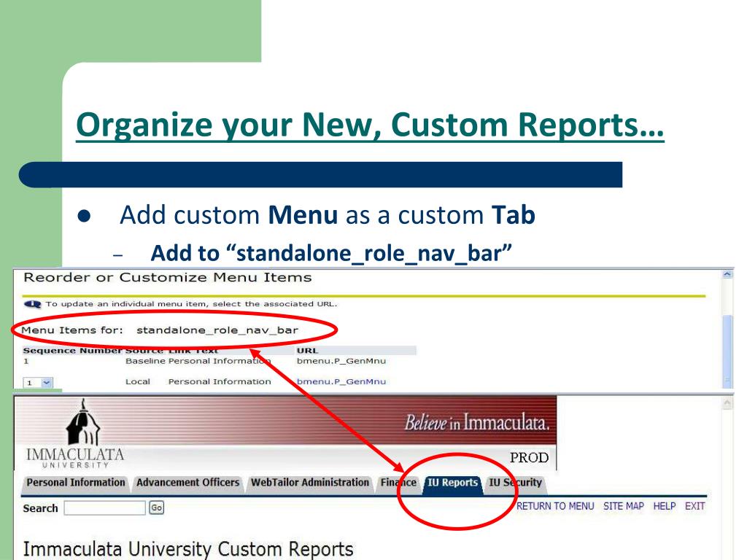Select the 'Reorder or Customize Menu Items' heading
Image resolution: width=747 pixels, height=560 pixels.
coord(167,277)
